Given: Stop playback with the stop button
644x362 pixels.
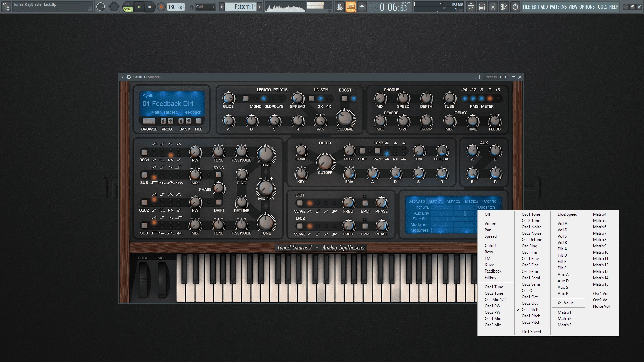Looking at the screenshot, I should pyautogui.click(x=150, y=7).
